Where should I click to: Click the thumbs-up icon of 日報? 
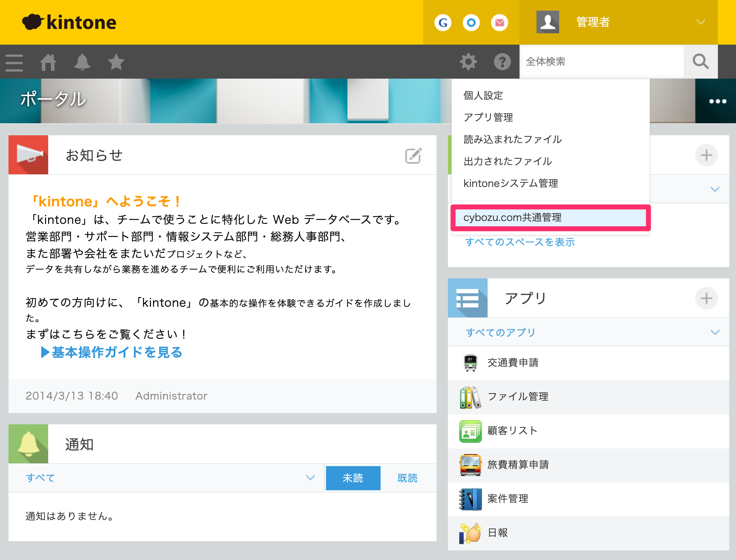pos(470,533)
